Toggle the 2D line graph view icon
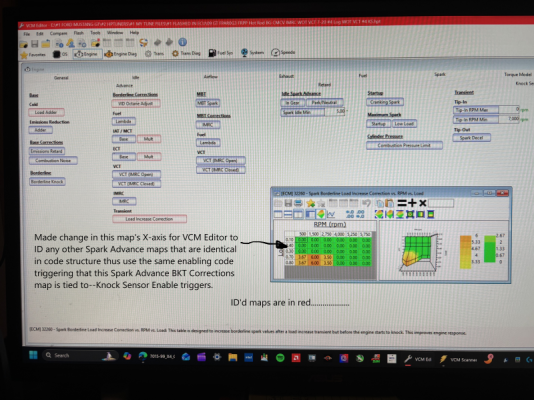 [x=331, y=214]
